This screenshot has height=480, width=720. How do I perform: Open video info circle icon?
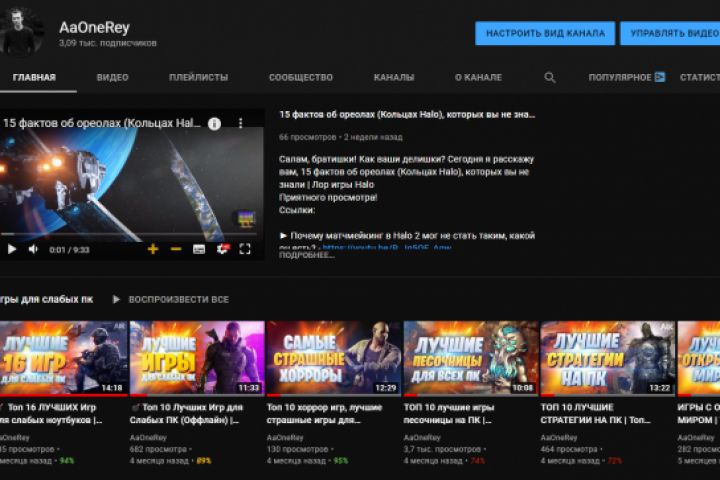pyautogui.click(x=214, y=124)
